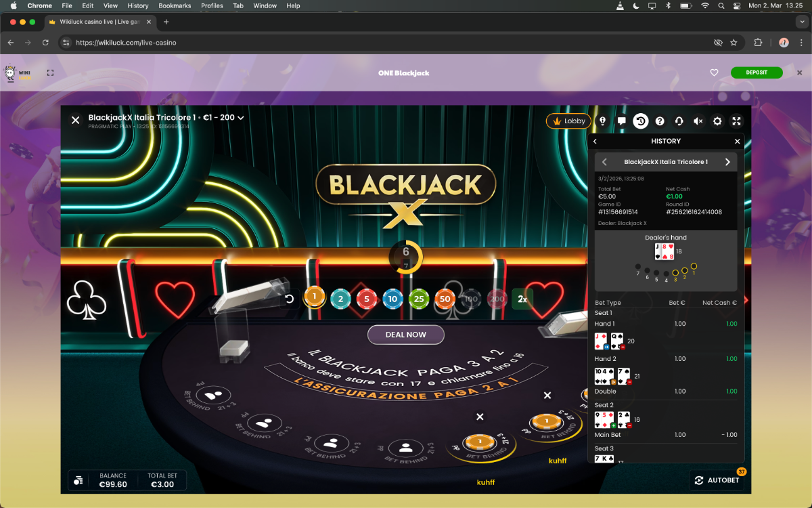The height and width of the screenshot is (508, 812).
Task: Click the undo bet arrow icon
Action: tap(290, 299)
